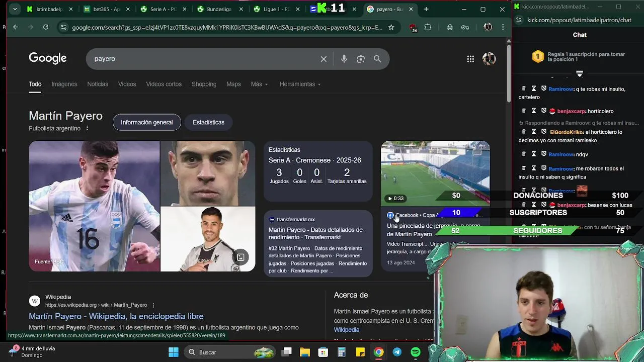Viewport: 644px width, 362px height.
Task: Switch to the bet365 tab
Action: [x=103, y=9]
